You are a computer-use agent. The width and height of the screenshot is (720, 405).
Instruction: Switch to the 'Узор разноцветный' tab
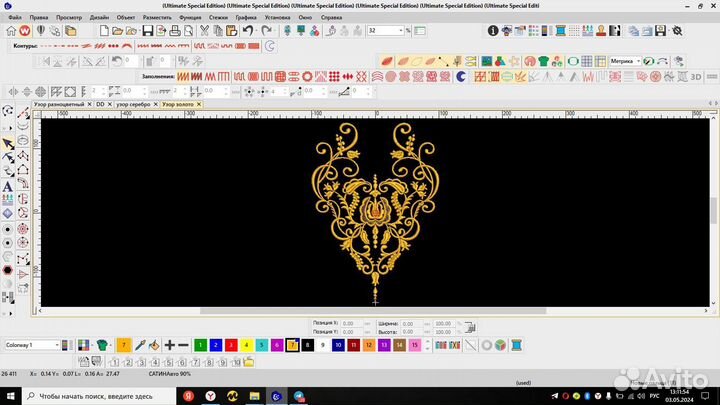(x=58, y=103)
